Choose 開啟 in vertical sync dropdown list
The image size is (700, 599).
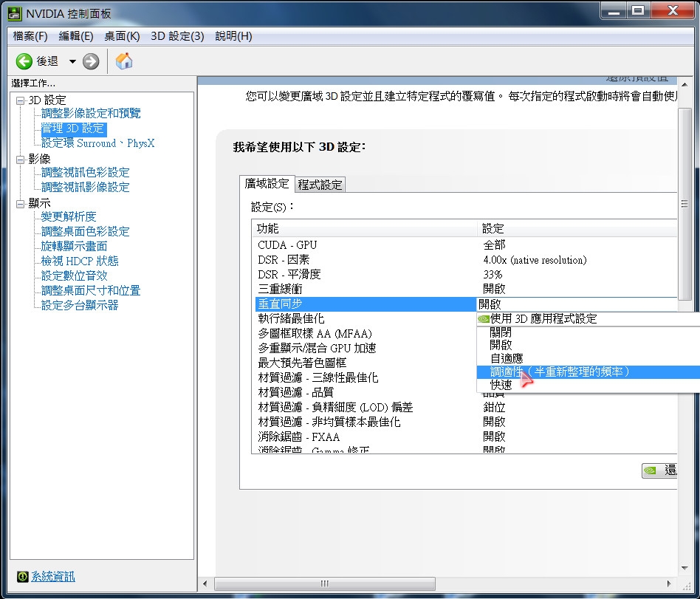point(589,345)
